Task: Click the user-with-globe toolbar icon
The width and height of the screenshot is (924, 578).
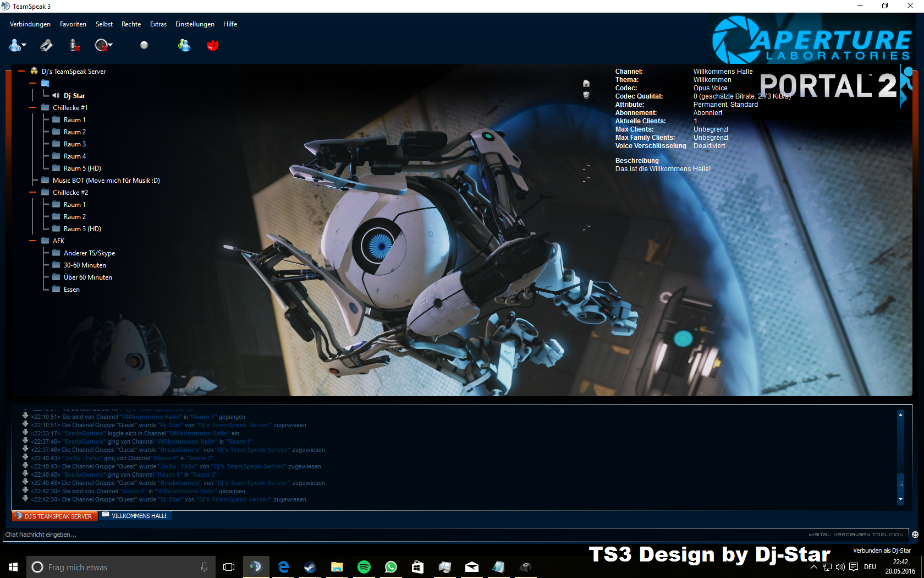Action: tap(15, 45)
